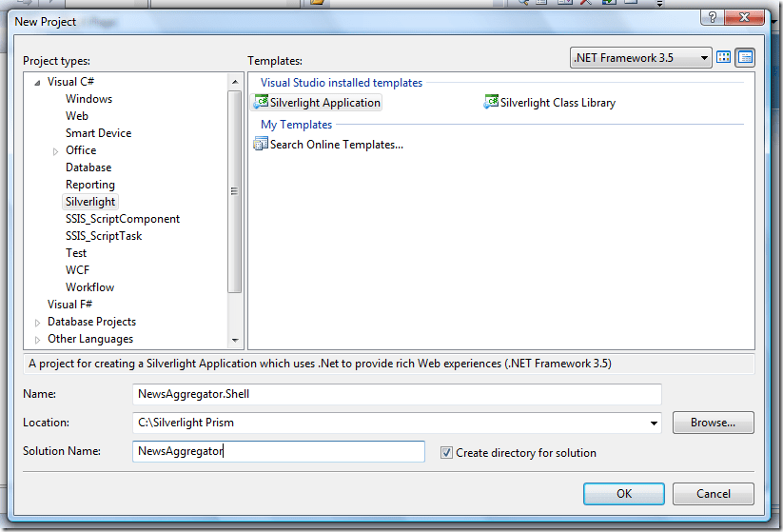Switch to small icons view
The height and width of the screenshot is (532, 783).
coord(745,58)
